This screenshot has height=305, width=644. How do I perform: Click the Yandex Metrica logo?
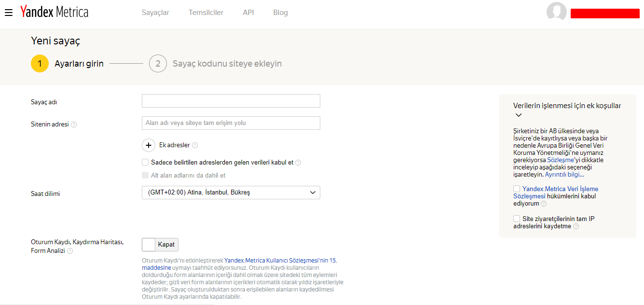coord(54,12)
